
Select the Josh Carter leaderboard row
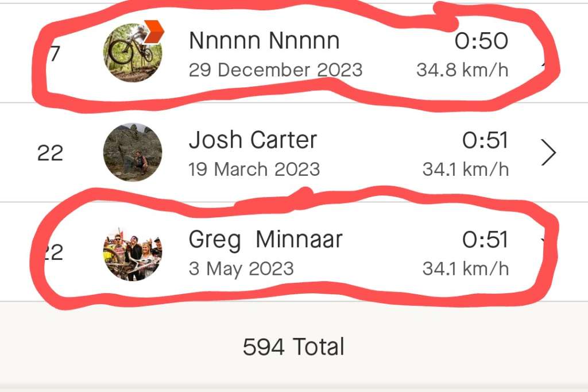[294, 152]
